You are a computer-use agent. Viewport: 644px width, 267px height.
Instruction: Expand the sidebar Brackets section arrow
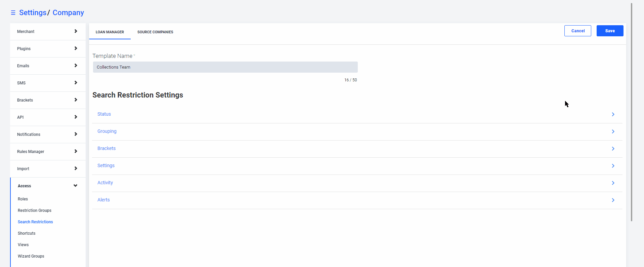76,100
